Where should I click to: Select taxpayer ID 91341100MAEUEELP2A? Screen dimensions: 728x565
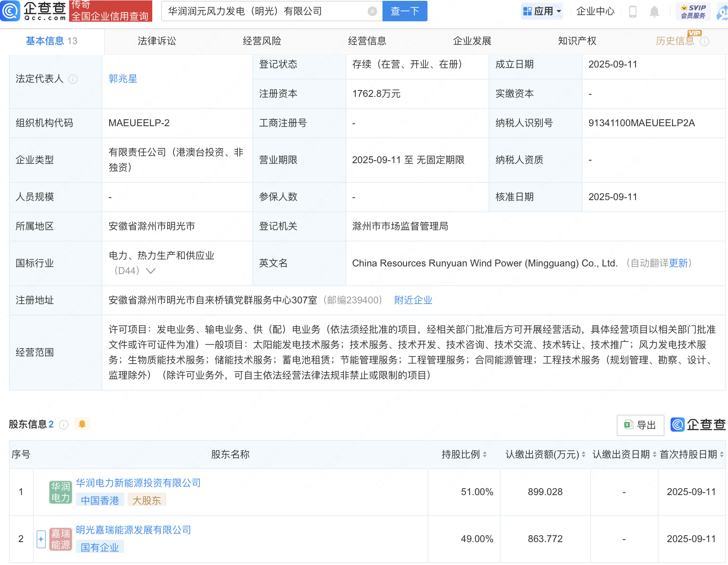pyautogui.click(x=642, y=123)
